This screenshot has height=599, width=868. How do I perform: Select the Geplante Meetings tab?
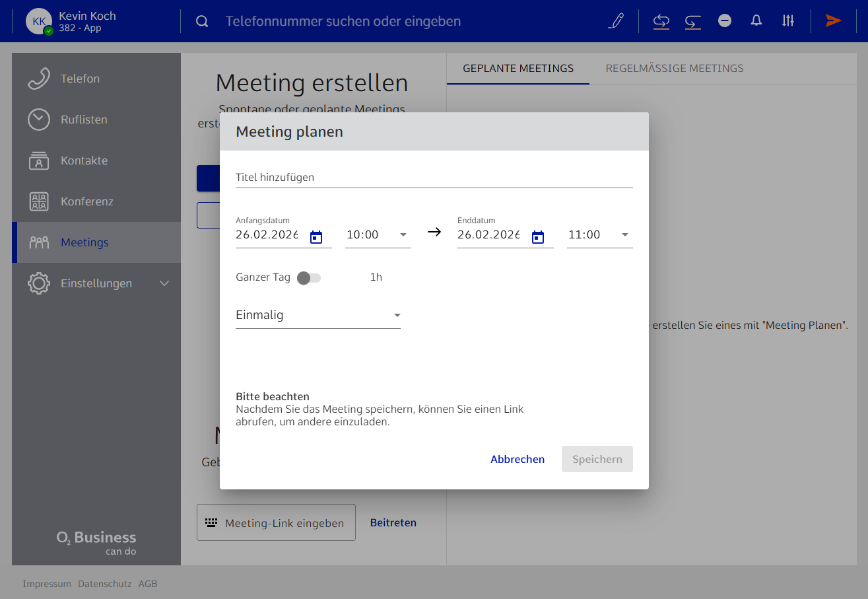pyautogui.click(x=518, y=69)
